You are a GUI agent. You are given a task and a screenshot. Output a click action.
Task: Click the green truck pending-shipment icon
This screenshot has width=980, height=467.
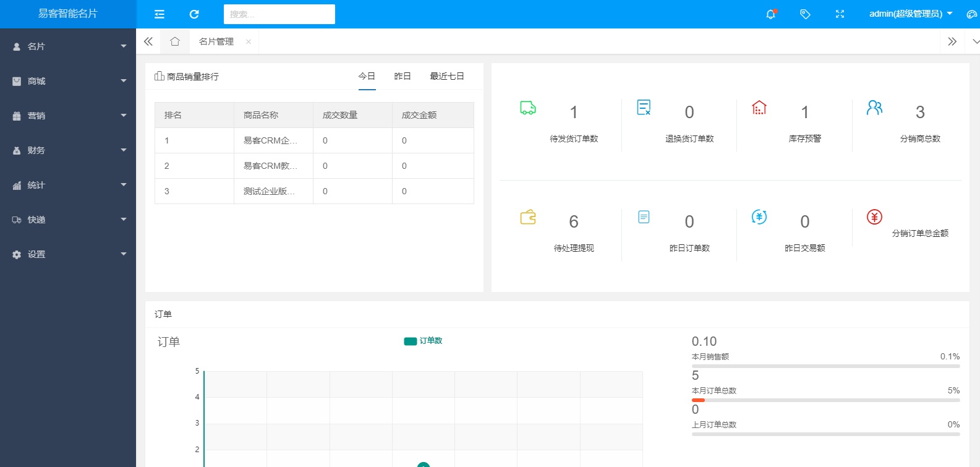coord(528,108)
